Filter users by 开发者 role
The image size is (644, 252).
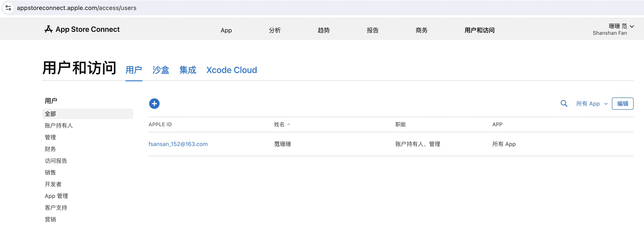53,184
